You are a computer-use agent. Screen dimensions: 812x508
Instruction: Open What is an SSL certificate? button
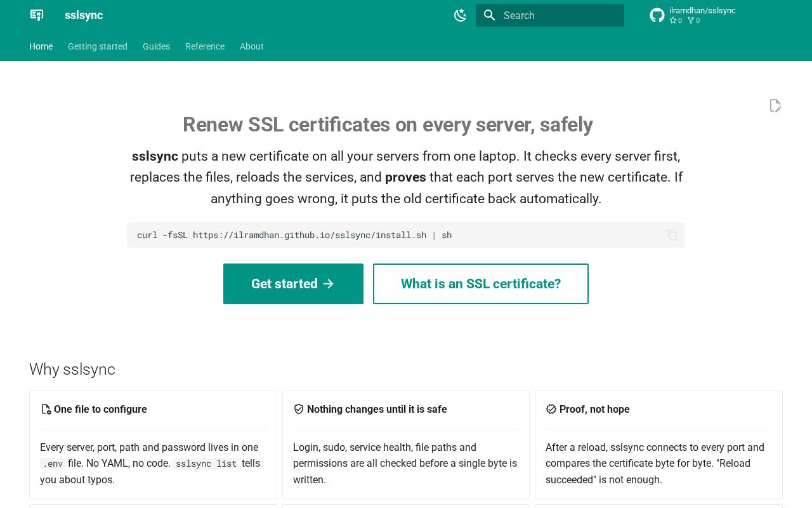coord(481,284)
